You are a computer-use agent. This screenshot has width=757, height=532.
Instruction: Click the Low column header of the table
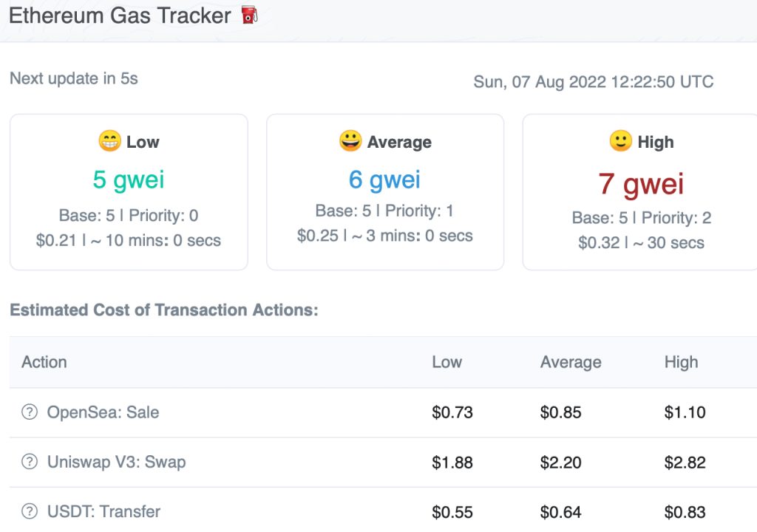click(447, 362)
